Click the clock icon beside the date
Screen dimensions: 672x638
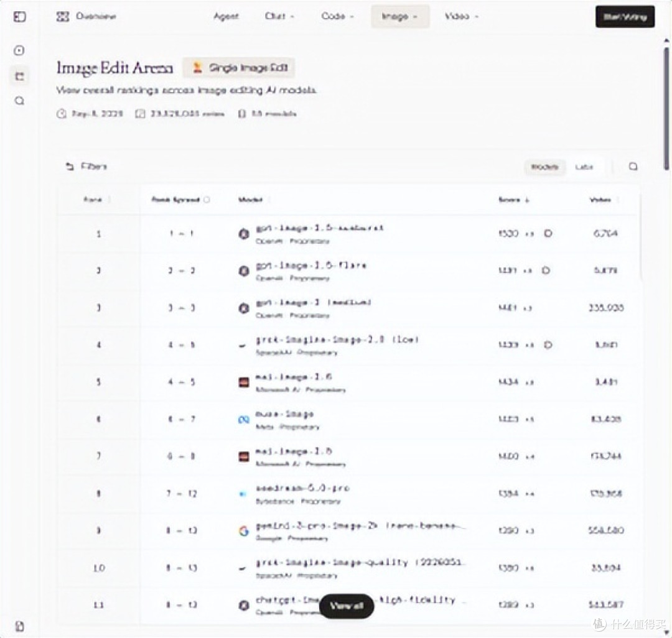pos(61,114)
